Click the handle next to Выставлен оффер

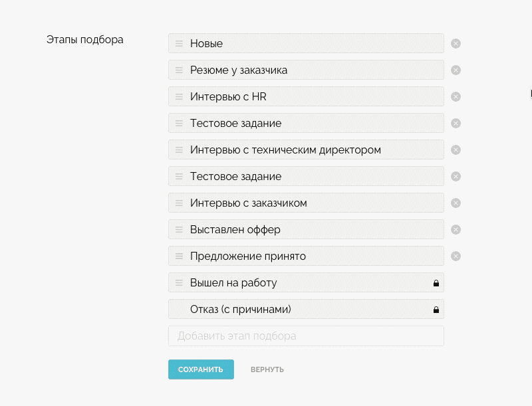(x=178, y=229)
